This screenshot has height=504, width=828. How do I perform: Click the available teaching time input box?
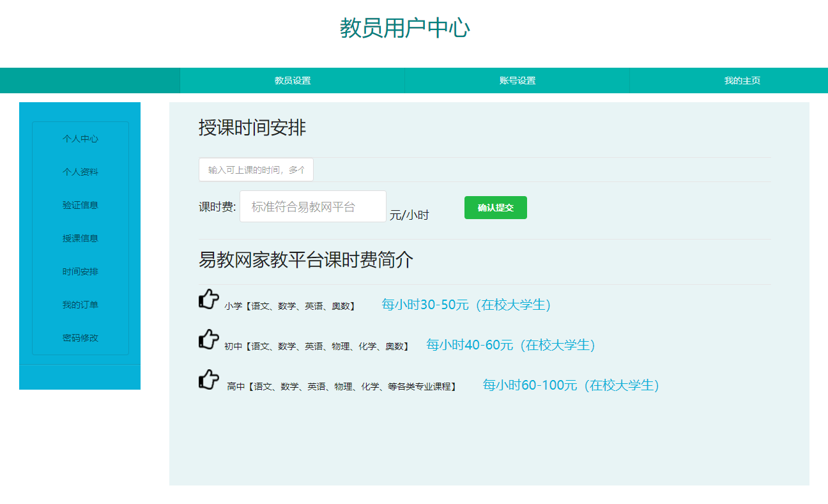[x=256, y=169]
